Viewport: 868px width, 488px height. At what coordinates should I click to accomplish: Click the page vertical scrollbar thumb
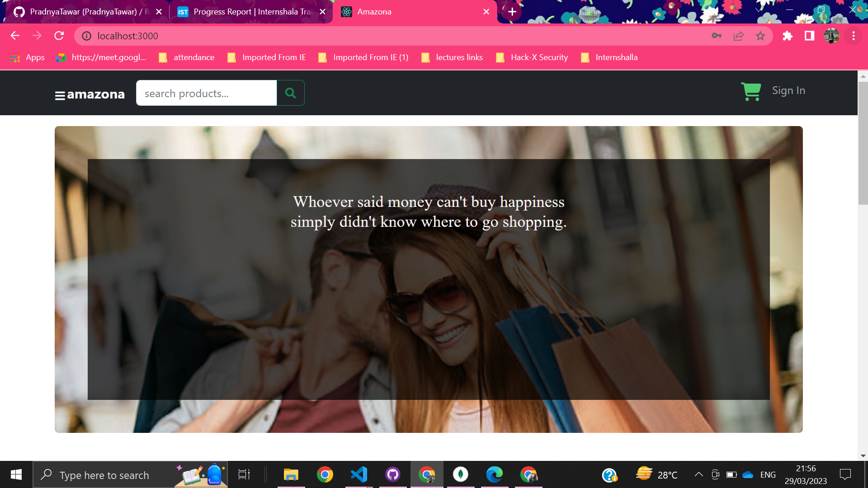[863, 143]
